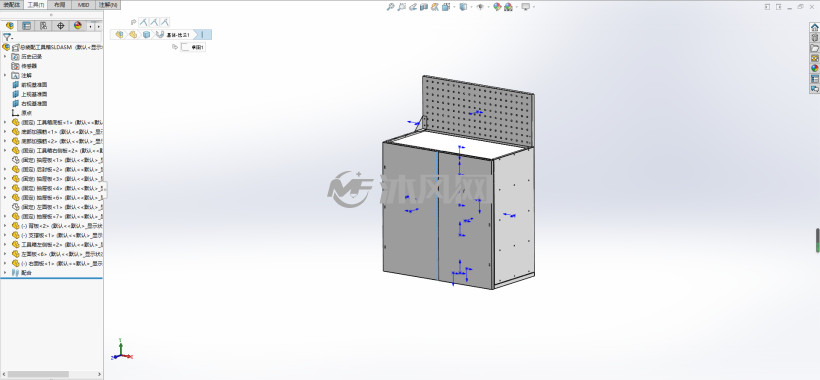The width and height of the screenshot is (820, 380).
Task: Switch to the 注解(N) tab
Action: coord(108,4)
